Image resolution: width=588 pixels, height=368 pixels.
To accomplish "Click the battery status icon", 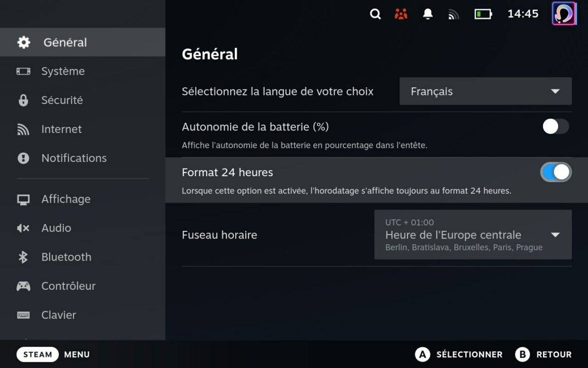I will 483,14.
